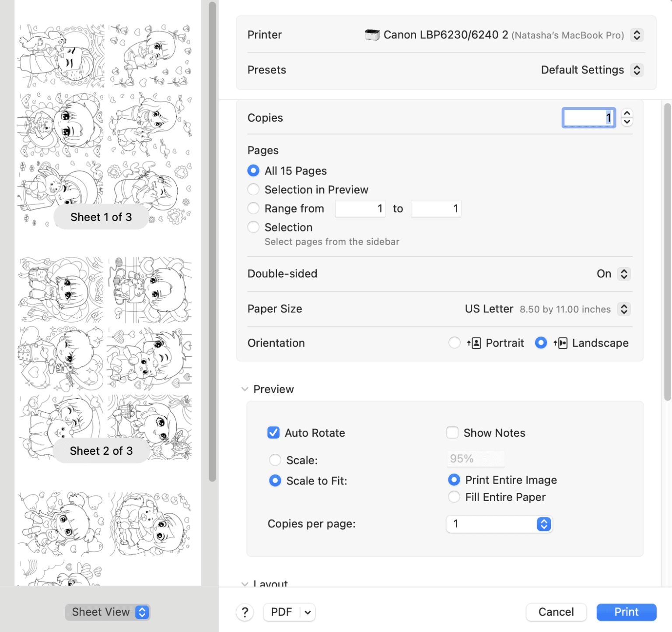Select Print Entire Image option
Viewport: 672px width, 632px height.
pos(454,480)
